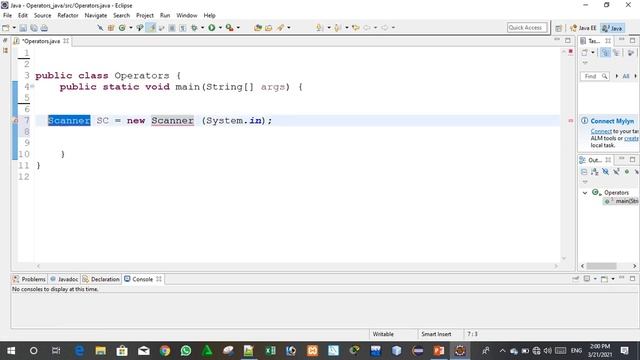Click Hide Static Members icon in Outline
640x360 pixels.
pos(616,172)
